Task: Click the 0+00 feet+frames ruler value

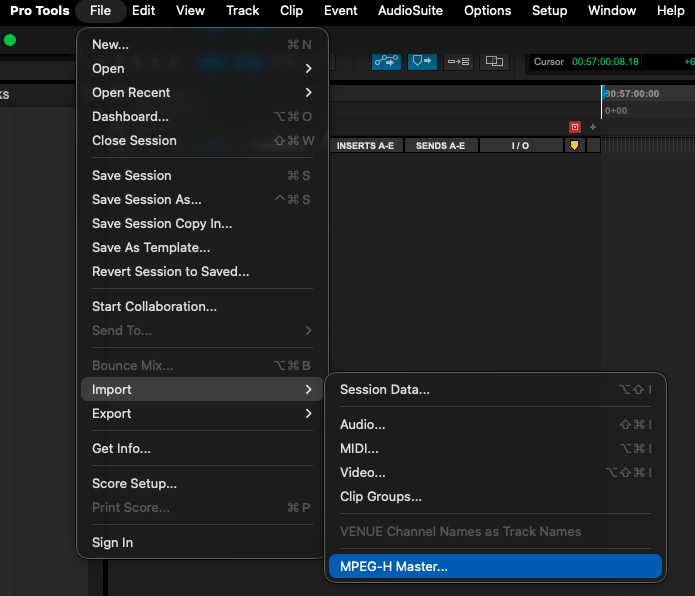Action: 616,111
